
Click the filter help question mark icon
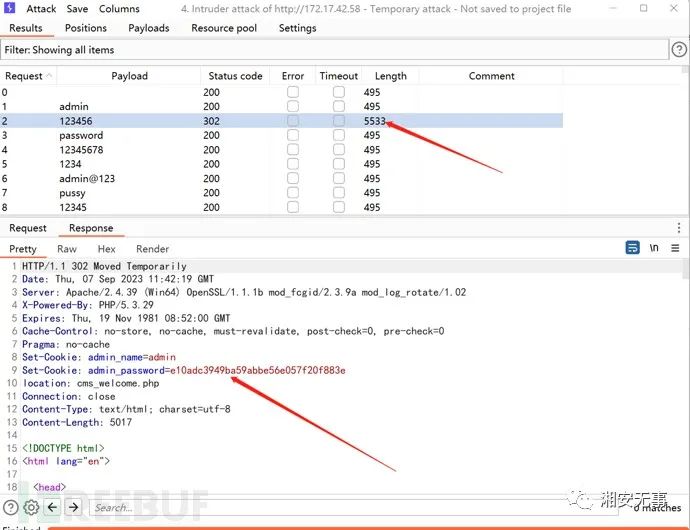click(679, 49)
